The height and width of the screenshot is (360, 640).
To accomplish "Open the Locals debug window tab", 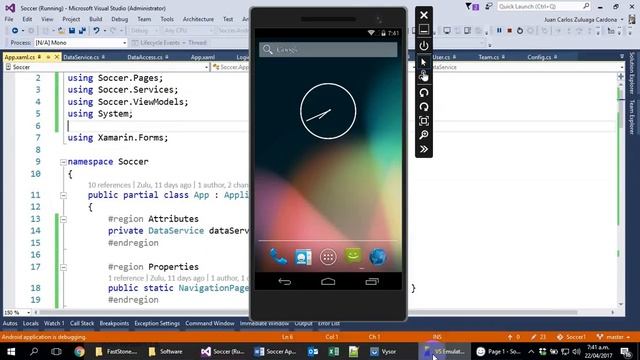I will click(x=31, y=324).
